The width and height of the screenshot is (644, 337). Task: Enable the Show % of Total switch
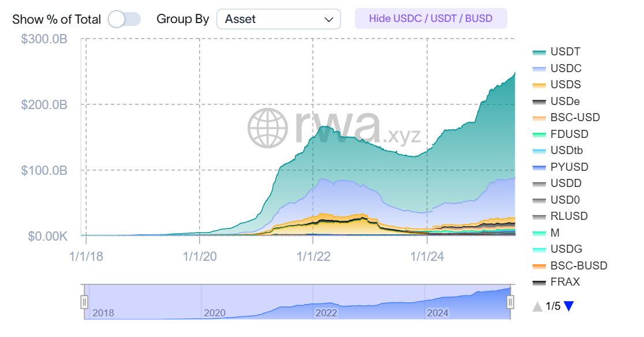click(x=125, y=19)
